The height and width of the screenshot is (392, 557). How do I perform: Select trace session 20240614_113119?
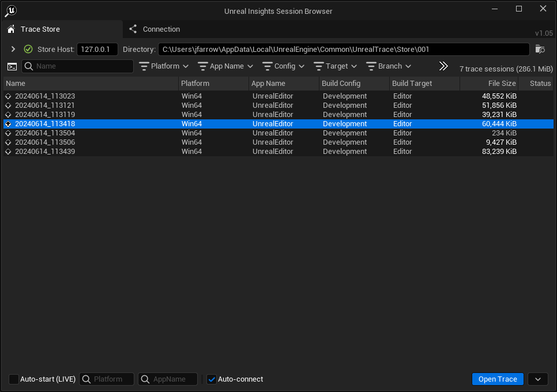(x=278, y=115)
